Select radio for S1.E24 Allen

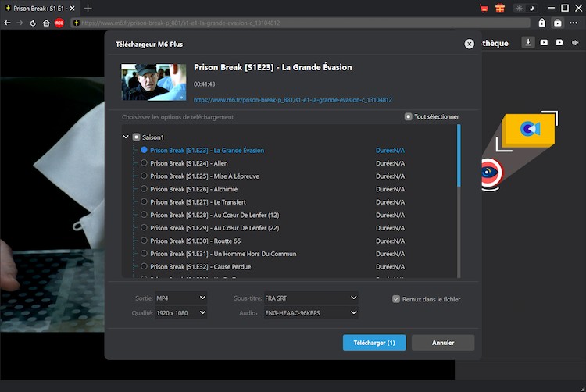(x=144, y=163)
